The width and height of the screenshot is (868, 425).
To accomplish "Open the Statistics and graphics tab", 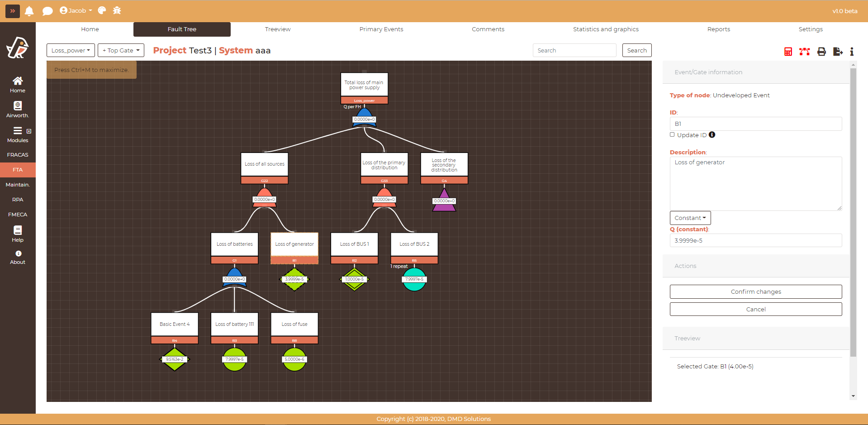I will 606,29.
